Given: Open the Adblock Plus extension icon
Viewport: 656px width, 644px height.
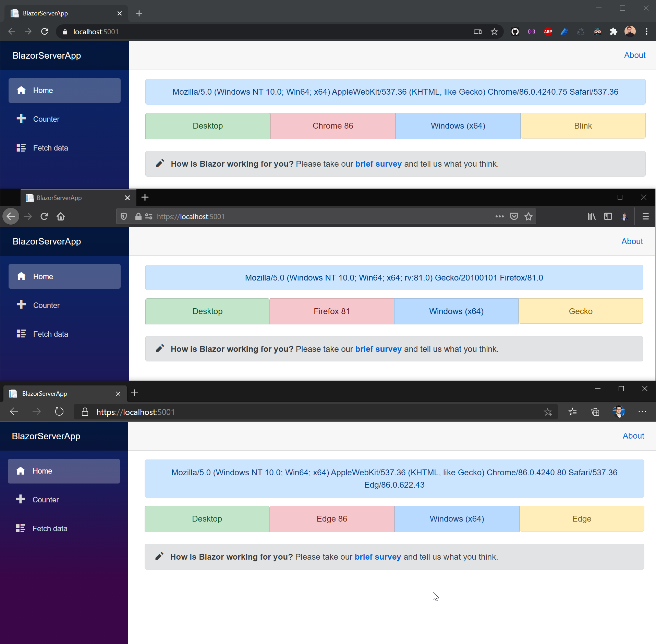Looking at the screenshot, I should (547, 32).
